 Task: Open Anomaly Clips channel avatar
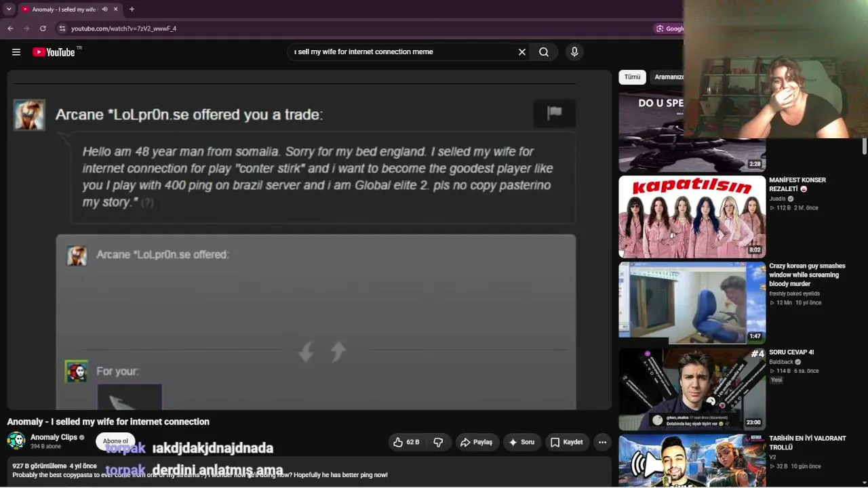16,441
